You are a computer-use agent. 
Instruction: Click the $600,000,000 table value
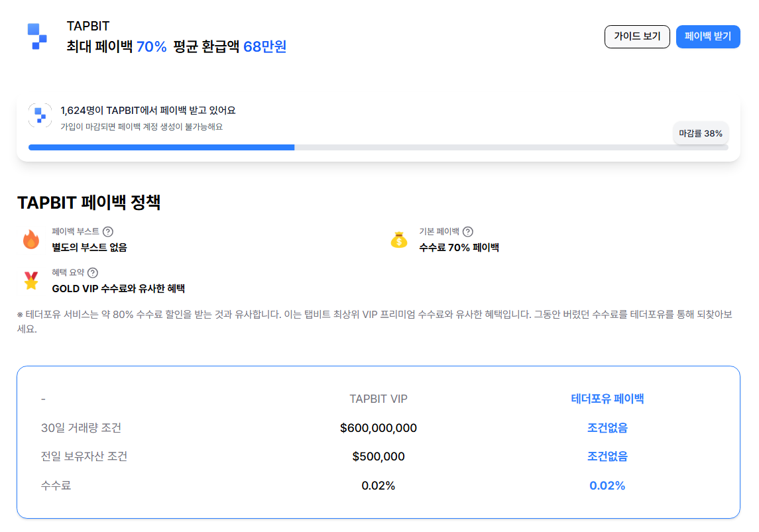pyautogui.click(x=379, y=428)
